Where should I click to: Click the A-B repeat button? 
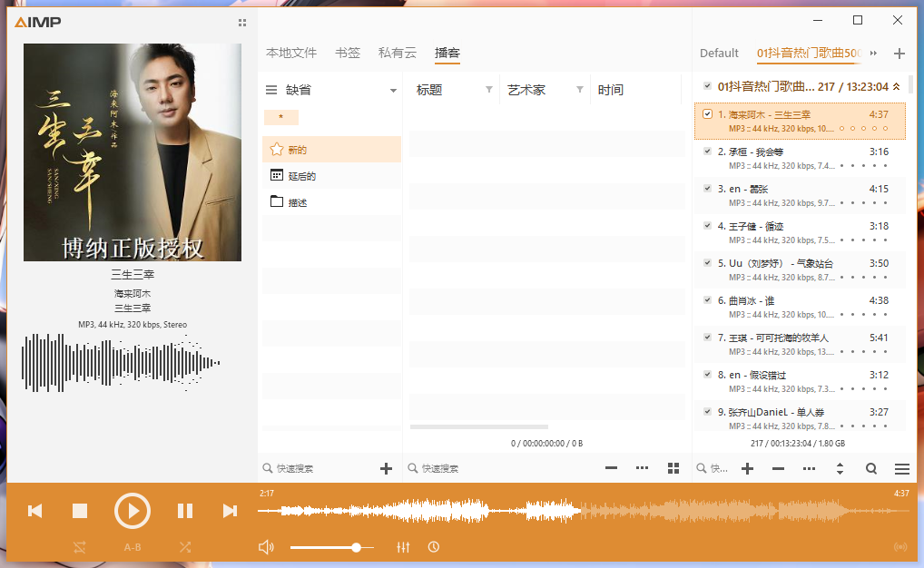click(x=133, y=547)
